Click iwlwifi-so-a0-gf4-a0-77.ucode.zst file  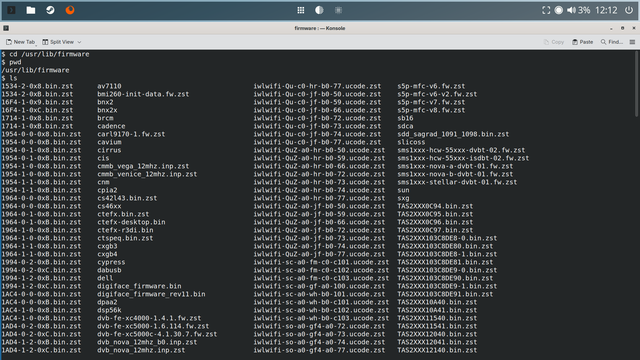click(x=319, y=350)
